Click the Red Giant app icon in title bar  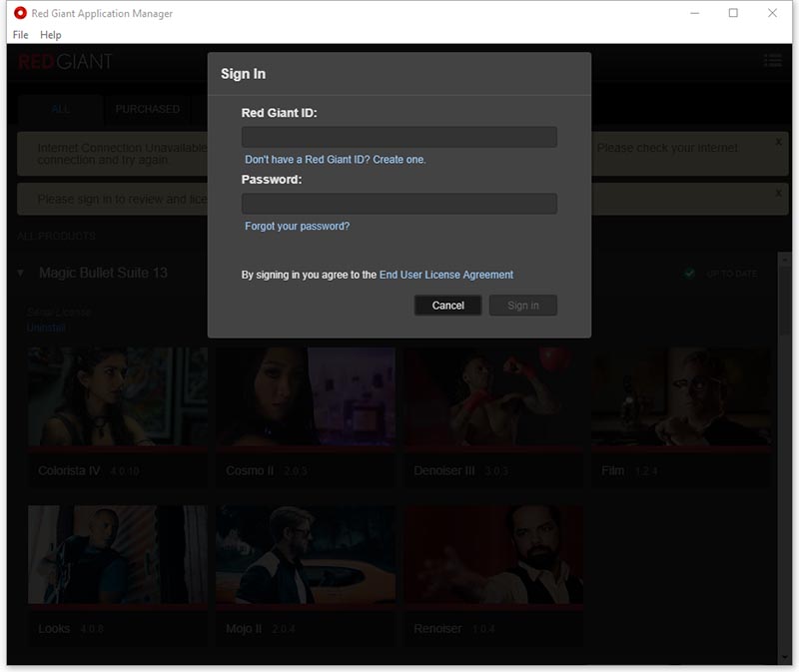20,13
